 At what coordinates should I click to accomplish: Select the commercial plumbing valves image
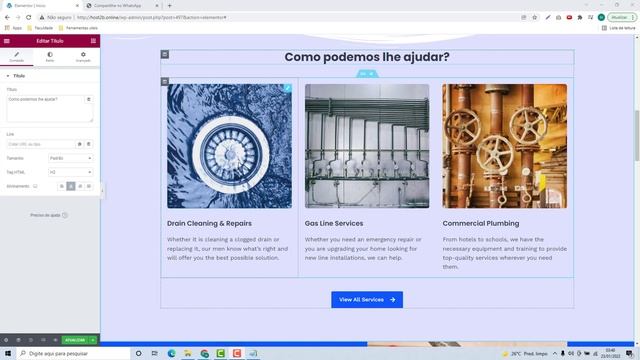click(504, 146)
